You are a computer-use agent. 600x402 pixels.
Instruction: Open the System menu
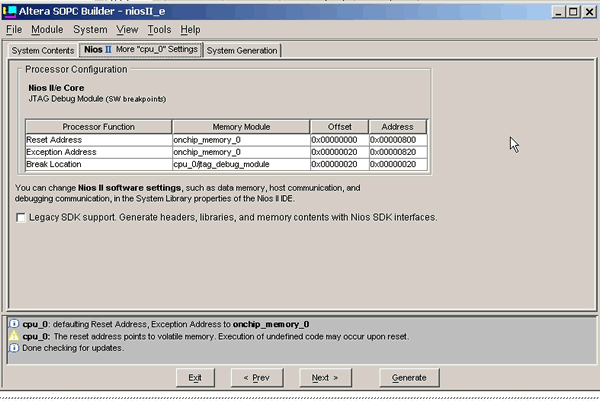[x=90, y=29]
